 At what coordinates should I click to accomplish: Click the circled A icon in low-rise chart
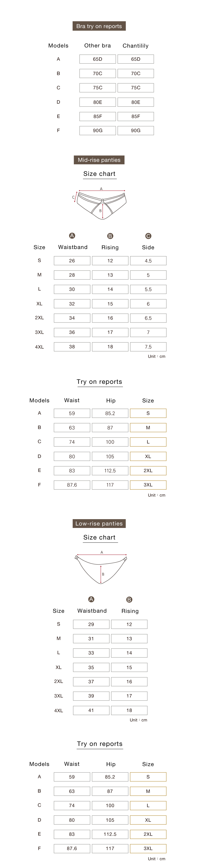click(91, 599)
